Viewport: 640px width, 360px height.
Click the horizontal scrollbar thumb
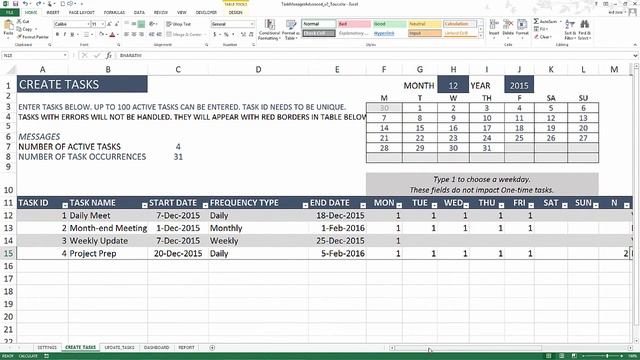pos(468,348)
